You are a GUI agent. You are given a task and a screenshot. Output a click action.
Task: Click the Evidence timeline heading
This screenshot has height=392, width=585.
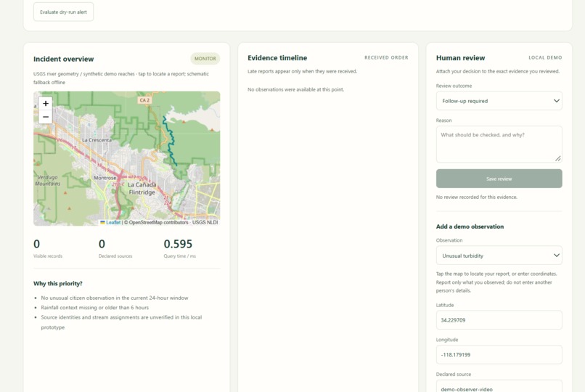[x=277, y=58]
